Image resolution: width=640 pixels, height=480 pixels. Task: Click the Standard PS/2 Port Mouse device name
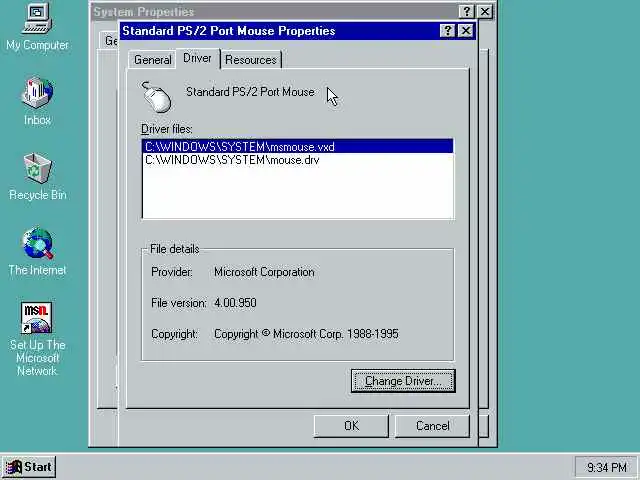250,92
